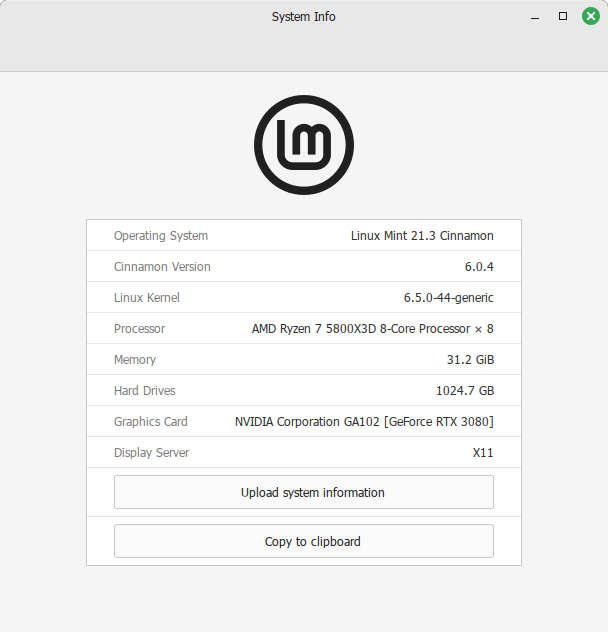The width and height of the screenshot is (608, 632).
Task: Click the 'System Info' window title
Action: [303, 17]
